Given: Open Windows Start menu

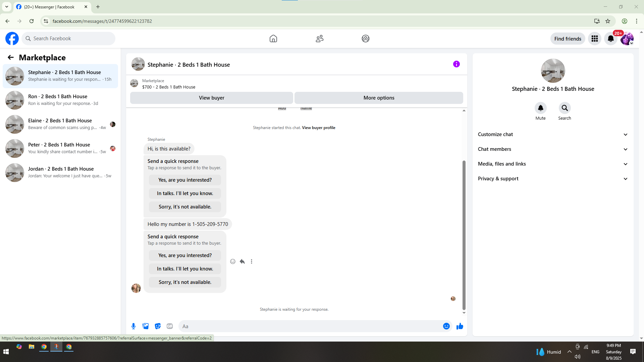Looking at the screenshot, I should coord(6,352).
